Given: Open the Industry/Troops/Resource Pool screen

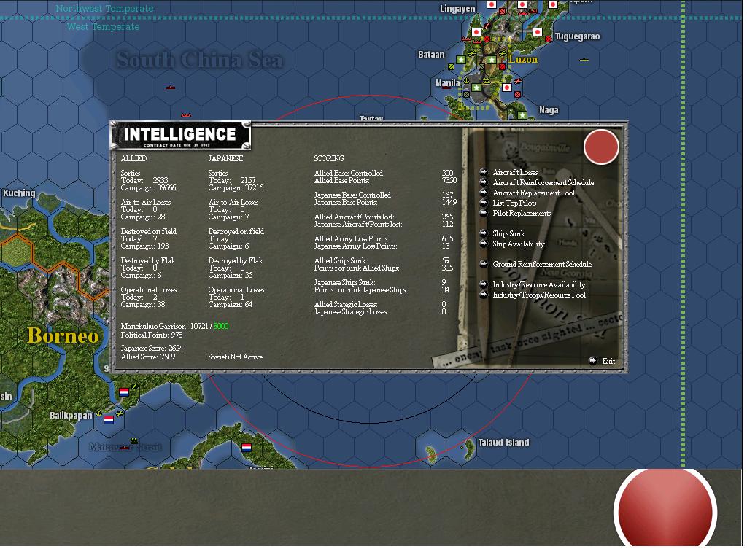Looking at the screenshot, I should [539, 295].
